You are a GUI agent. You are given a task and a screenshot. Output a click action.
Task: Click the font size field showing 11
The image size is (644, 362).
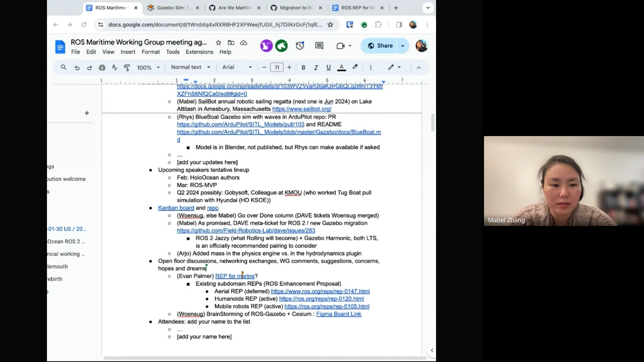(x=277, y=67)
